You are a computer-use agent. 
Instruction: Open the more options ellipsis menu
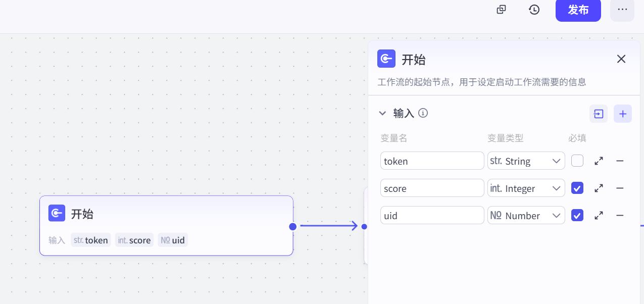point(622,10)
